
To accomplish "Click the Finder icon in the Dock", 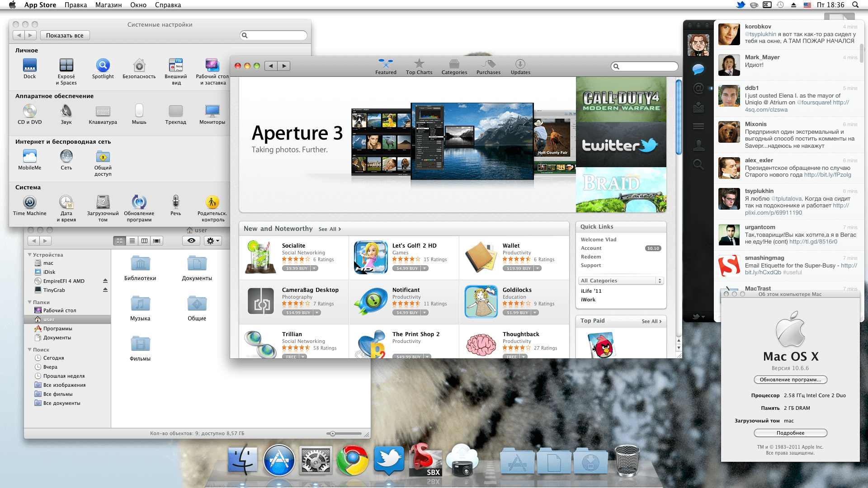I will coord(242,460).
